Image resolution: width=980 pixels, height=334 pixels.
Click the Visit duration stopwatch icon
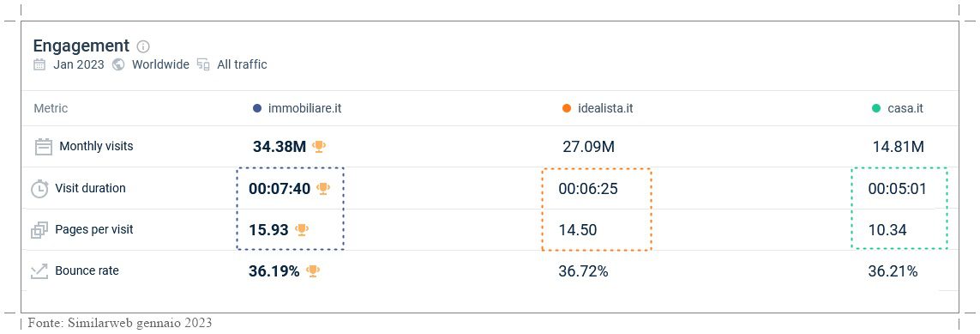point(40,188)
